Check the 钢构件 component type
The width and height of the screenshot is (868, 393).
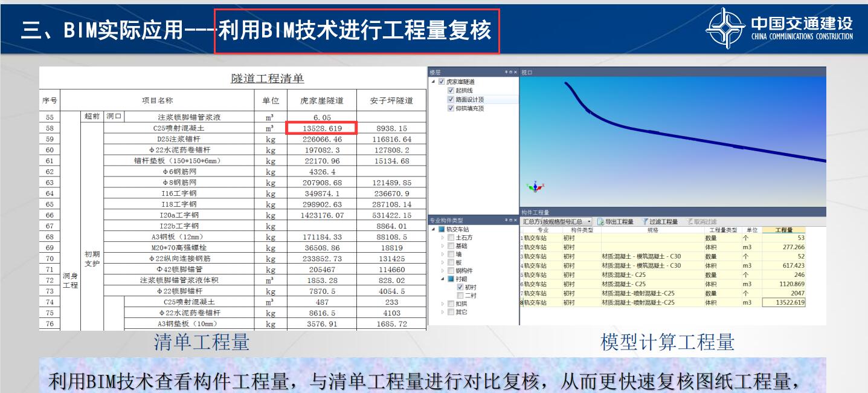[451, 271]
